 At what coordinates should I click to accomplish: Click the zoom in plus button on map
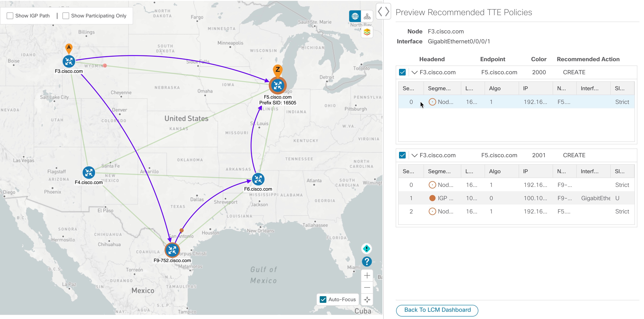[367, 275]
